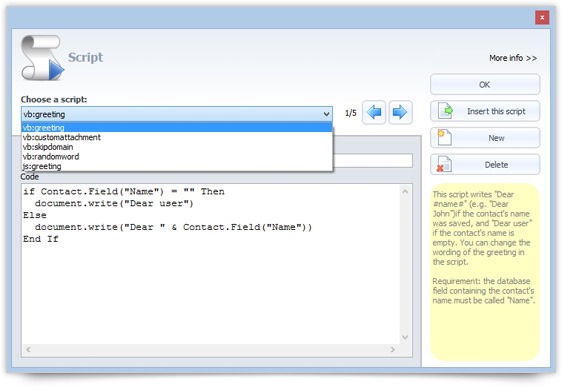The image size is (562, 390).
Task: Select js:greeting script option
Action: click(177, 166)
